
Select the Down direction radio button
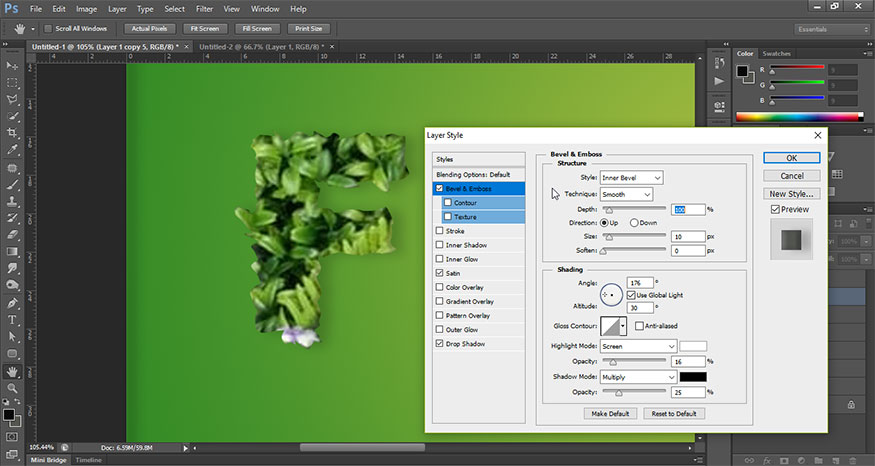(635, 222)
